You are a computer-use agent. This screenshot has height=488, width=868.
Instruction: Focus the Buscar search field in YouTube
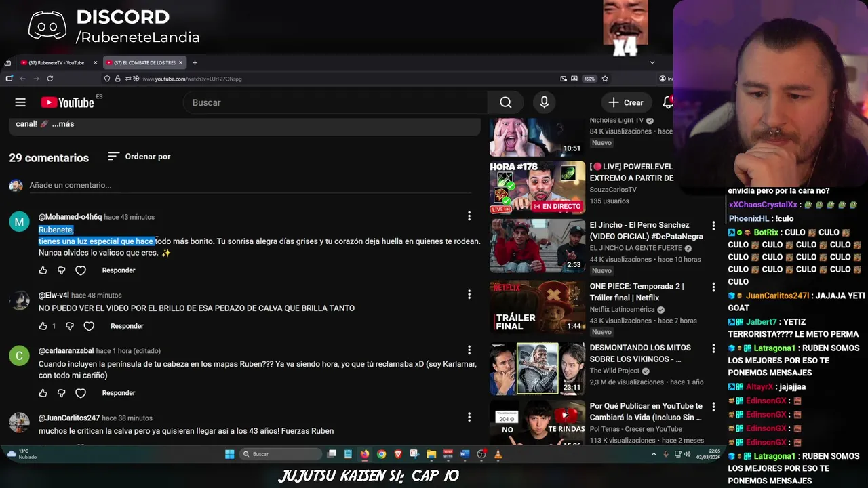coord(336,102)
